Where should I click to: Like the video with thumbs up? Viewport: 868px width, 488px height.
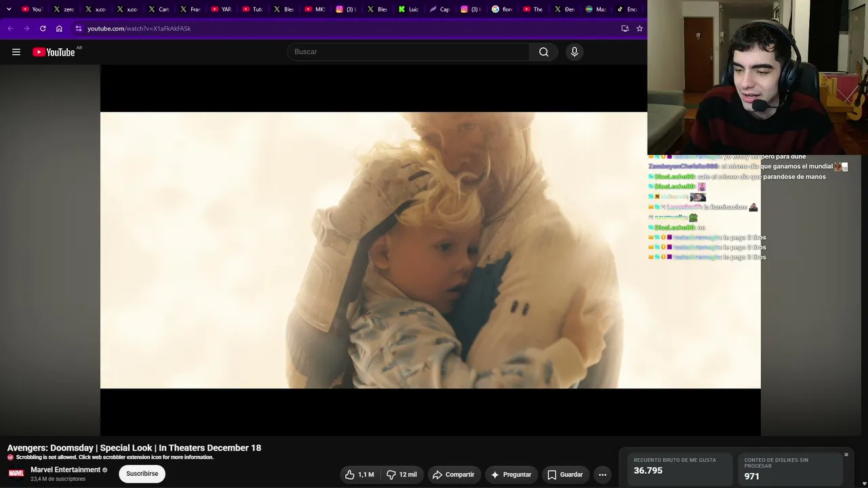(359, 474)
